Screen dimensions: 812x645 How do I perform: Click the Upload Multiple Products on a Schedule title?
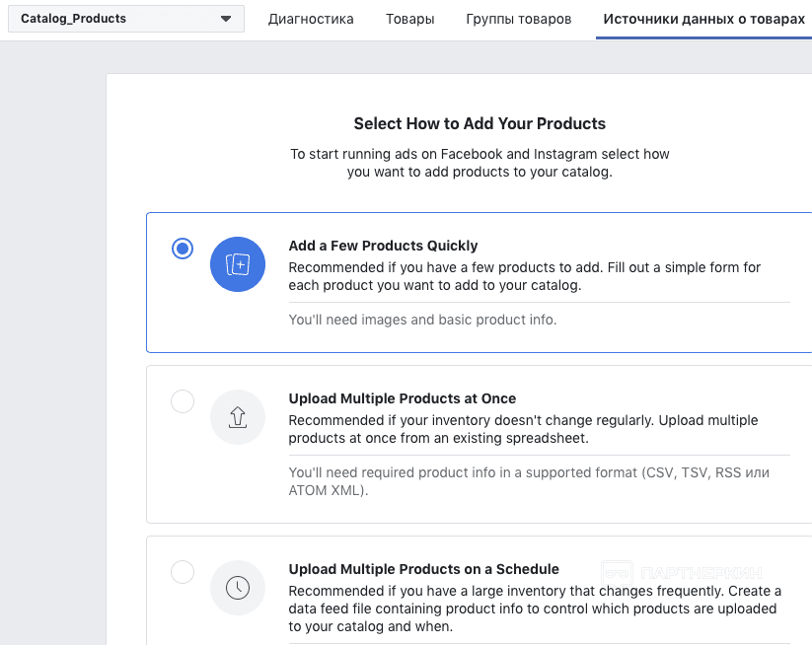click(x=423, y=569)
